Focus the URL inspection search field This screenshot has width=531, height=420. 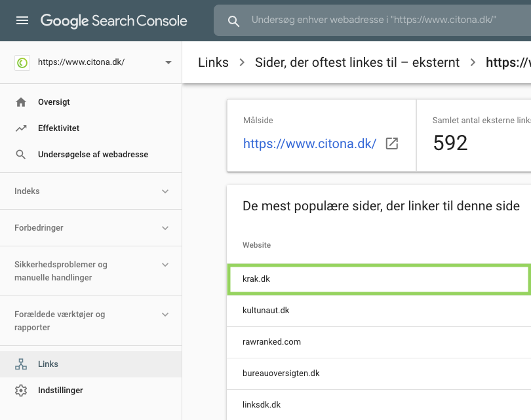(x=374, y=20)
